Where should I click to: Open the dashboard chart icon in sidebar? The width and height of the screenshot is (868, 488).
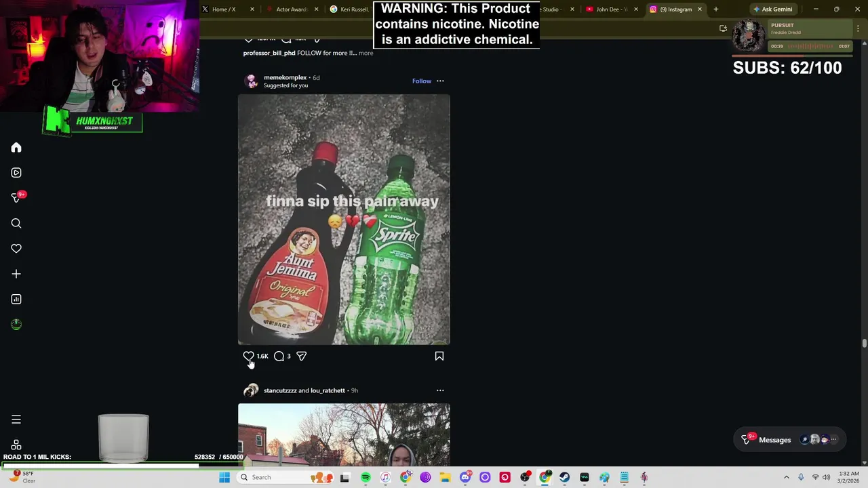coord(16,299)
